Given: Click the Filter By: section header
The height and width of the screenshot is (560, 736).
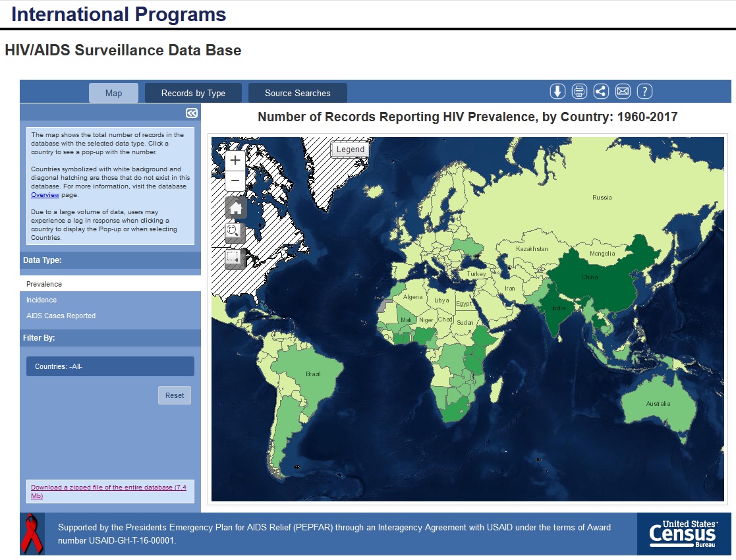Looking at the screenshot, I should (110, 338).
